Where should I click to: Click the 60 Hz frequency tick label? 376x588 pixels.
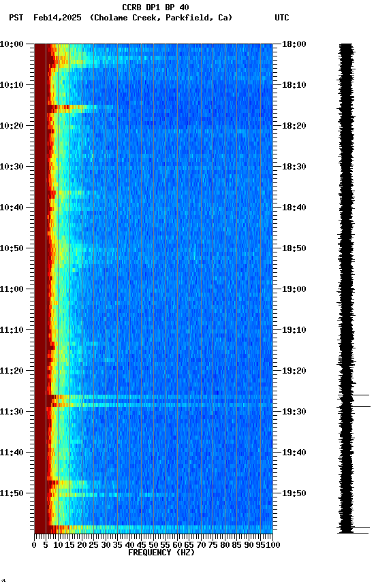coord(177,545)
